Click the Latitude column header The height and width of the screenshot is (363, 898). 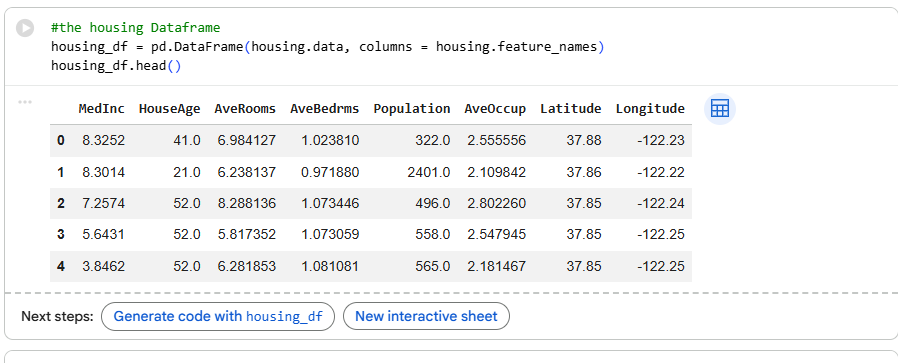tap(570, 109)
